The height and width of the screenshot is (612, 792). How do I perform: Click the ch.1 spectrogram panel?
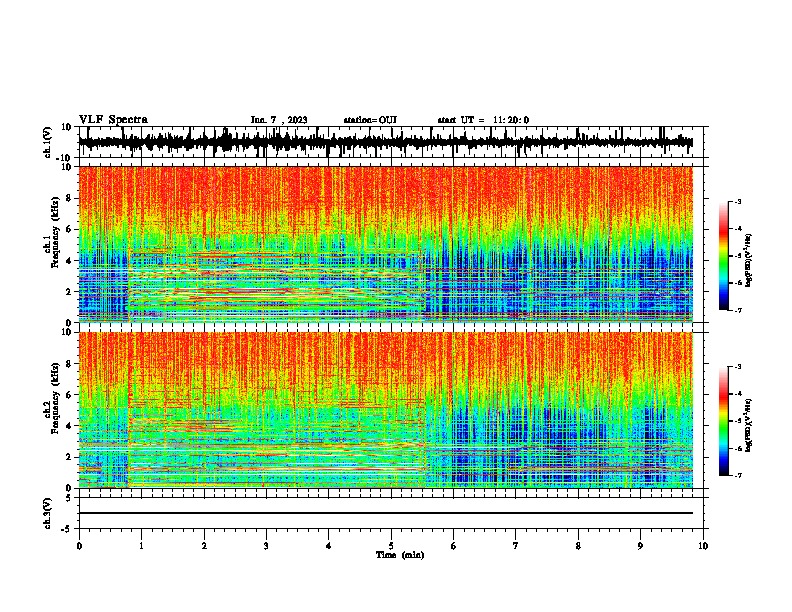[386, 244]
